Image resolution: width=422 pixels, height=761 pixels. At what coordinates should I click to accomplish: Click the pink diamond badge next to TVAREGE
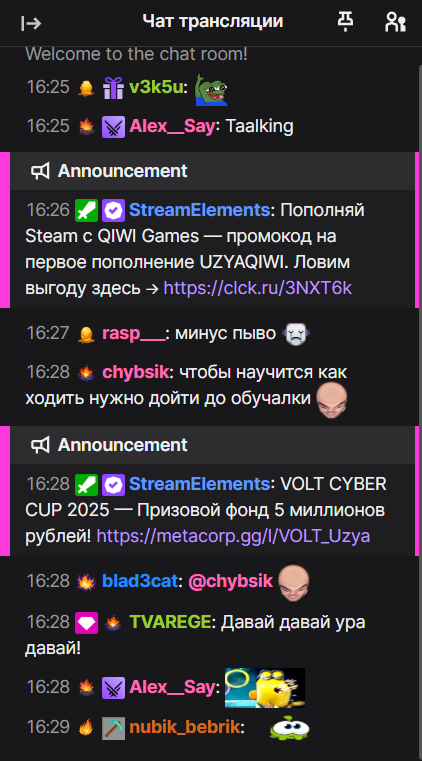(x=86, y=623)
